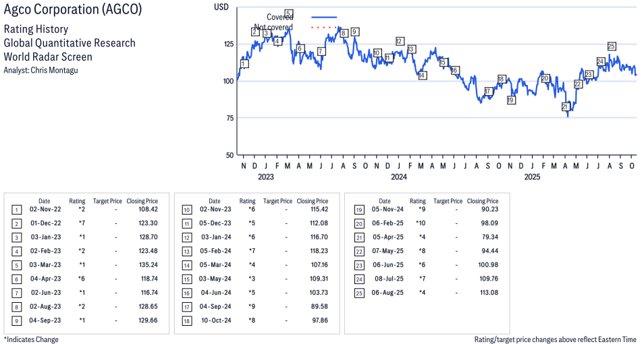Select chart marker 19 on the price line
The width and height of the screenshot is (644, 344).
511,100
